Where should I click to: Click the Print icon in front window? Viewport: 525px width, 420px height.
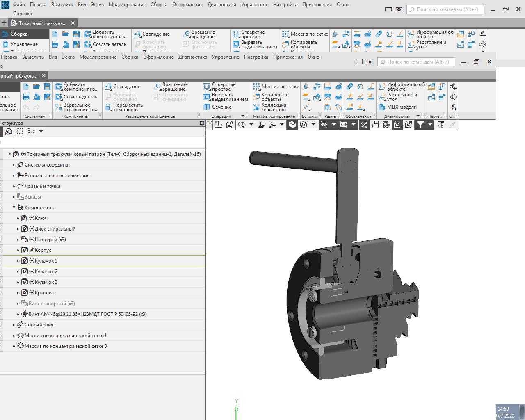(26, 97)
